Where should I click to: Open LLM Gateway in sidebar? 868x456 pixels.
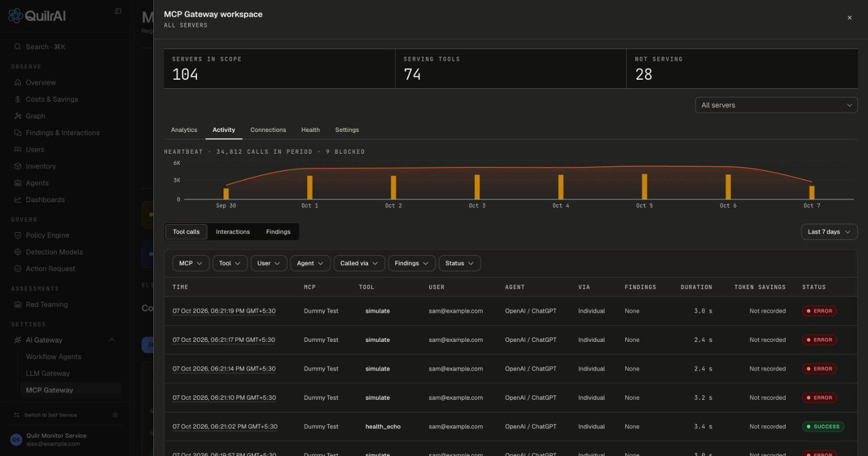click(48, 373)
